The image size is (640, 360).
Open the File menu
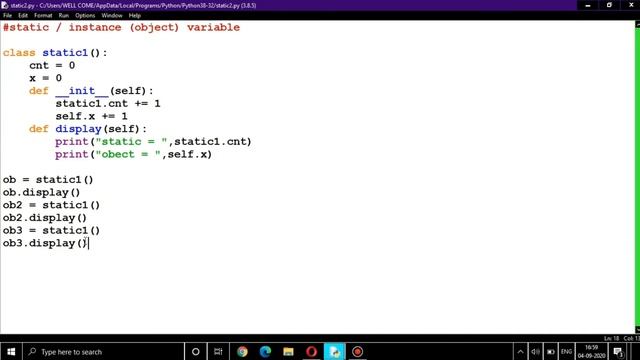[7, 16]
